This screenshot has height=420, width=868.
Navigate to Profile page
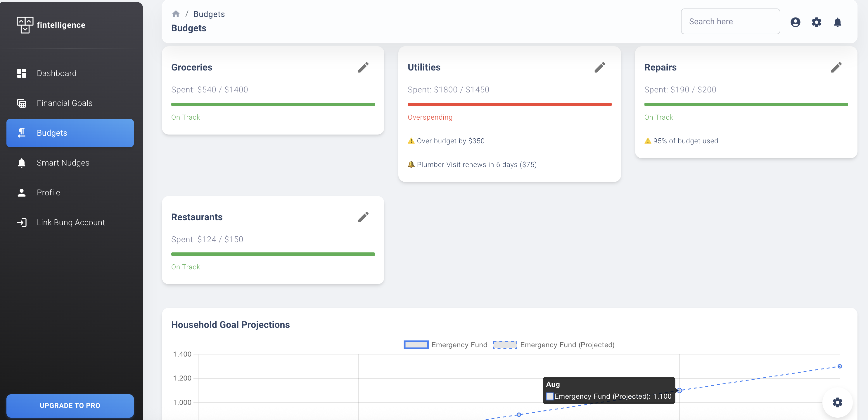[48, 192]
